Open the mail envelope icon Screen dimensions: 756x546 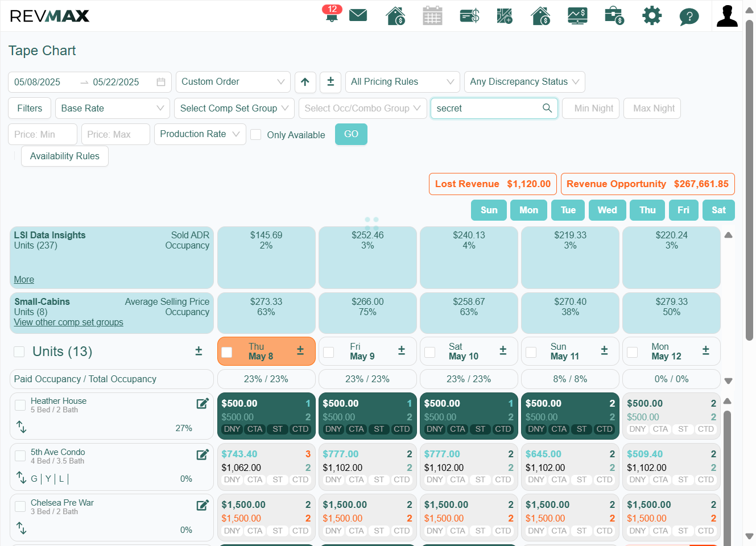pyautogui.click(x=358, y=15)
